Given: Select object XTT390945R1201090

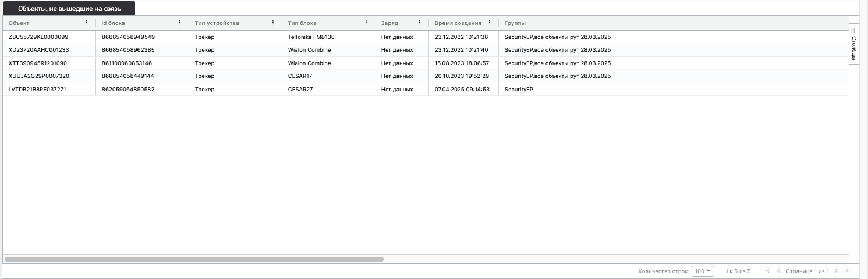Looking at the screenshot, I should (x=38, y=63).
